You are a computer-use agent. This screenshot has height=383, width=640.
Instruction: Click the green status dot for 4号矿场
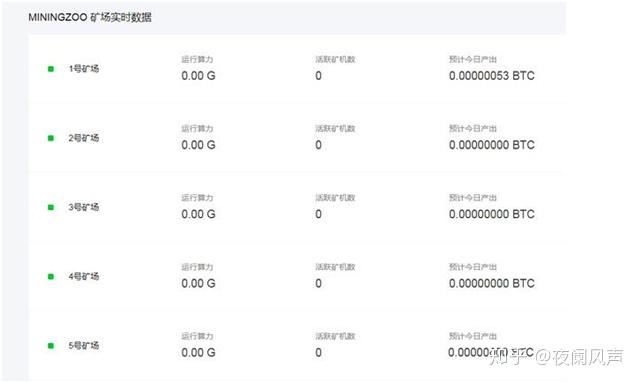[51, 276]
